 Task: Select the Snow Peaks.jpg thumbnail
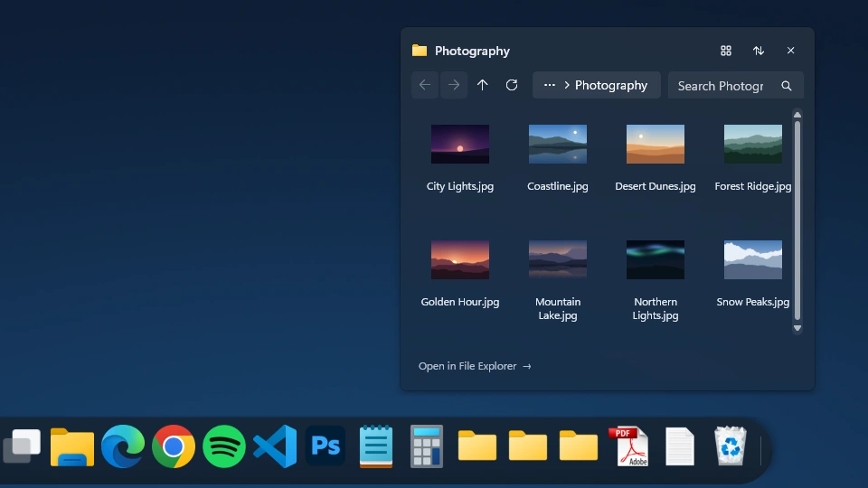tap(753, 259)
